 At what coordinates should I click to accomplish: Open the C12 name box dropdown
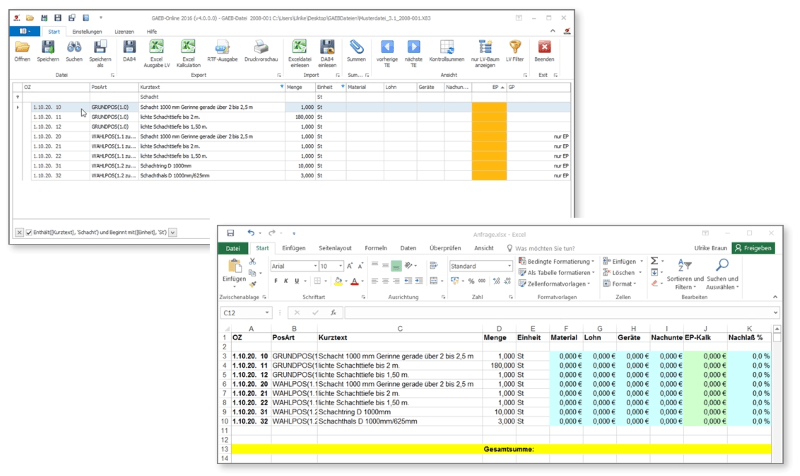pos(266,313)
